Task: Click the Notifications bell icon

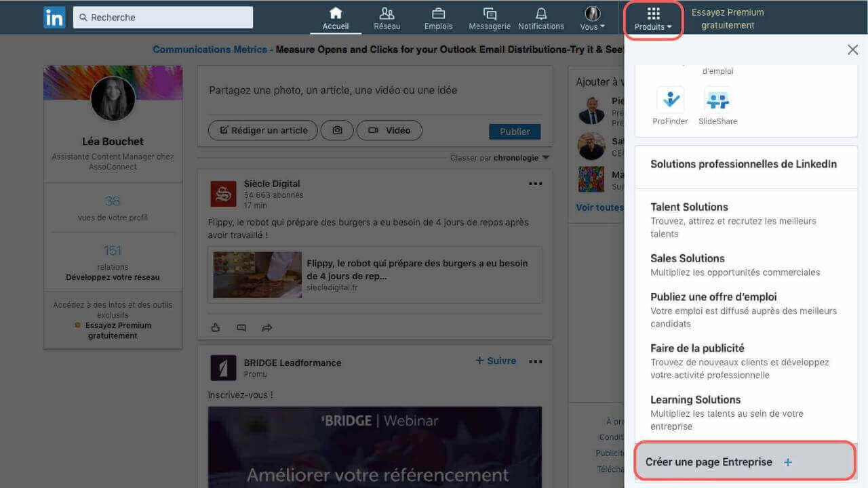Action: [x=540, y=12]
